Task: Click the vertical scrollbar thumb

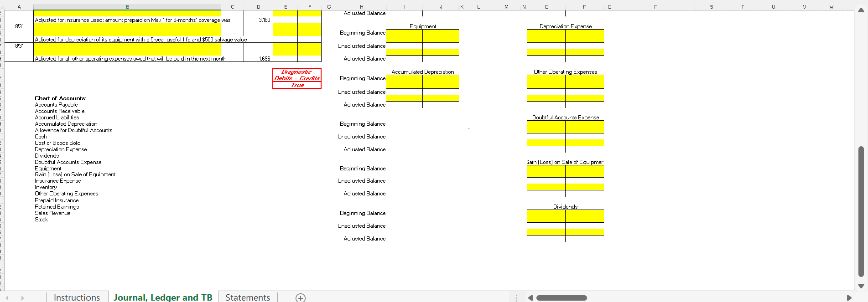Action: [x=861, y=211]
